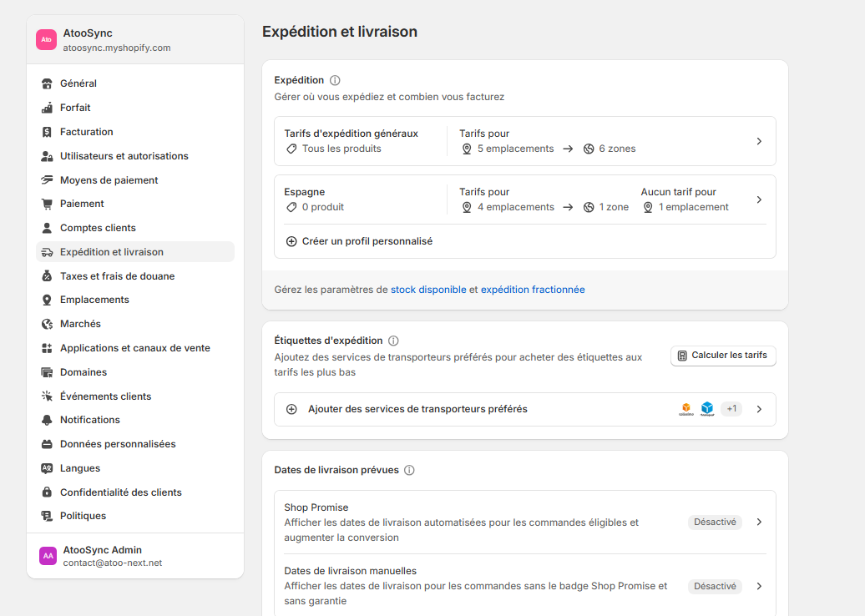This screenshot has width=865, height=616.
Task: Click the Confidentialité des clients lock icon
Action: tap(47, 492)
